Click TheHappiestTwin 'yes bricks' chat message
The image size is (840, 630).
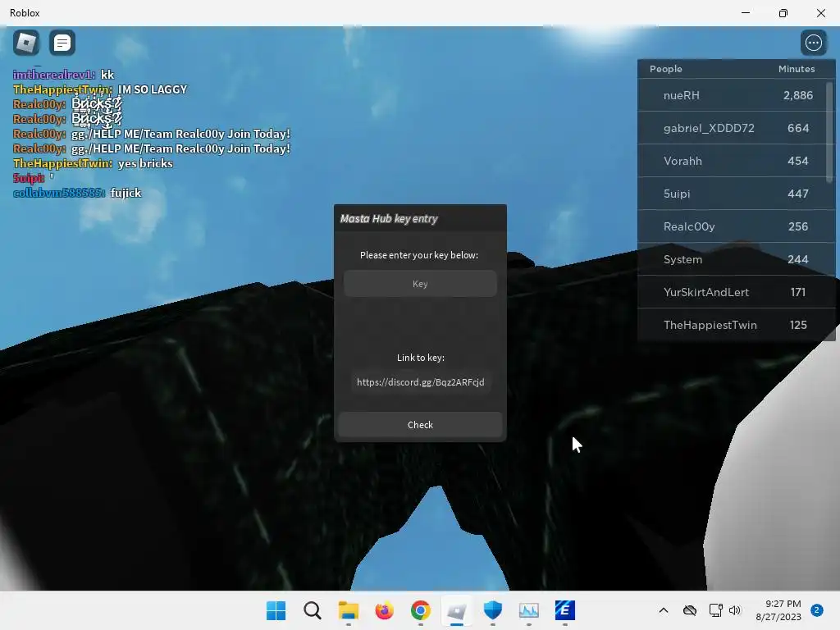click(x=93, y=163)
